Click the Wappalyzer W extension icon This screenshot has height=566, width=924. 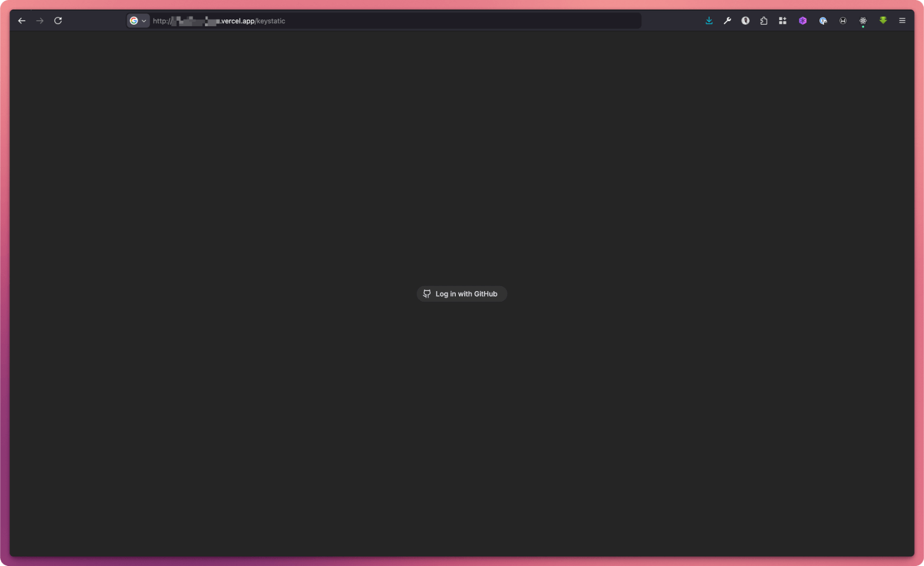click(x=842, y=21)
